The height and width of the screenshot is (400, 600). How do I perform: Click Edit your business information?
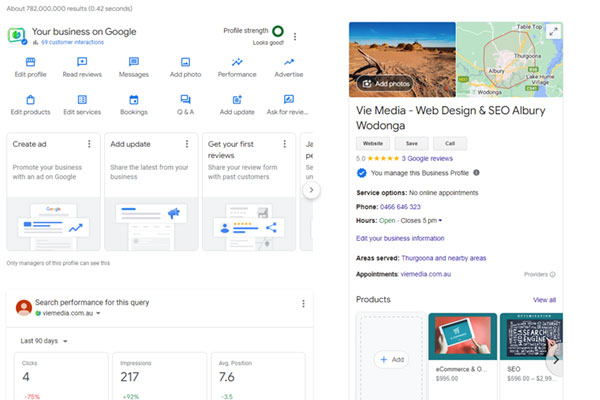pyautogui.click(x=400, y=238)
